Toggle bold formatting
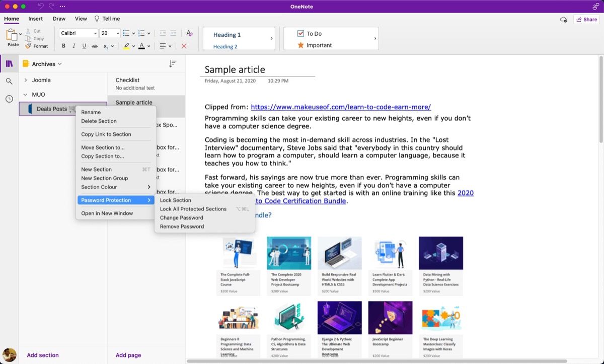The image size is (604, 364). click(63, 45)
